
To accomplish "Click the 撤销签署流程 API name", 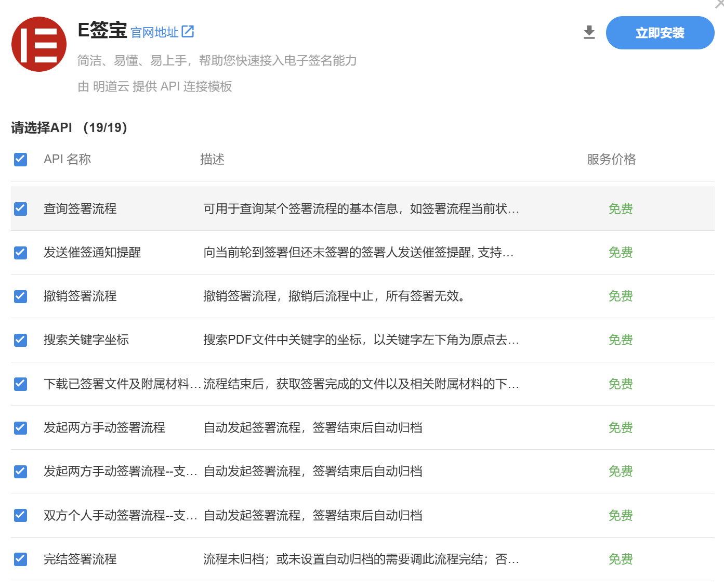I will (80, 296).
